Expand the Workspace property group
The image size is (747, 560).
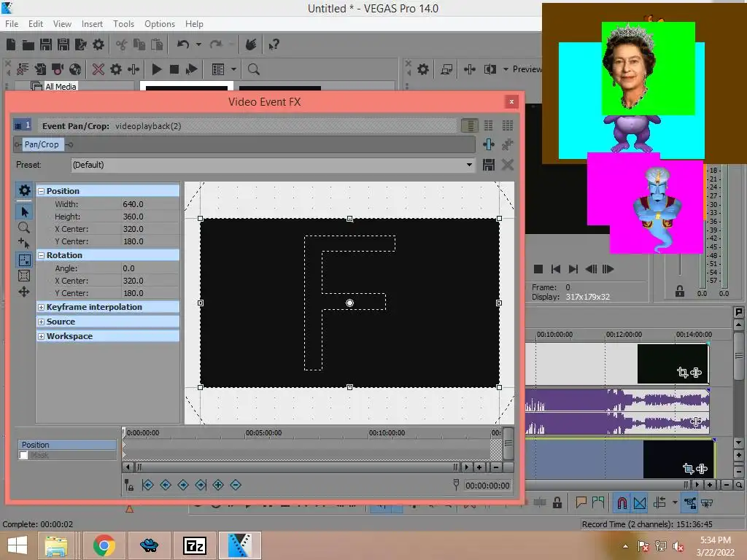click(41, 336)
